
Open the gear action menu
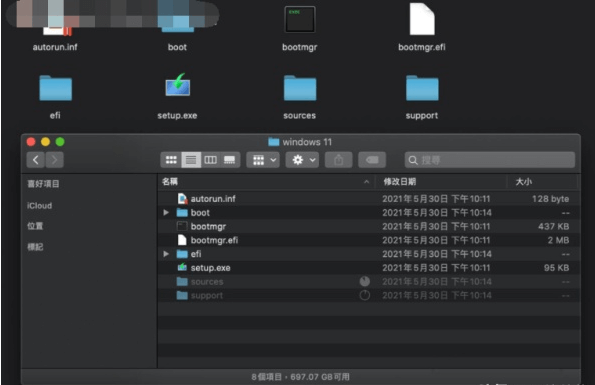(302, 160)
